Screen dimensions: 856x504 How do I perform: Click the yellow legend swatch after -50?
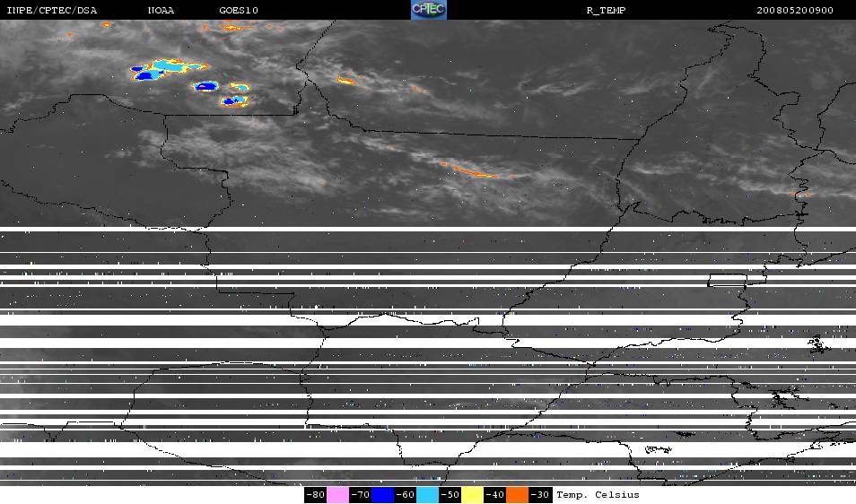click(472, 495)
